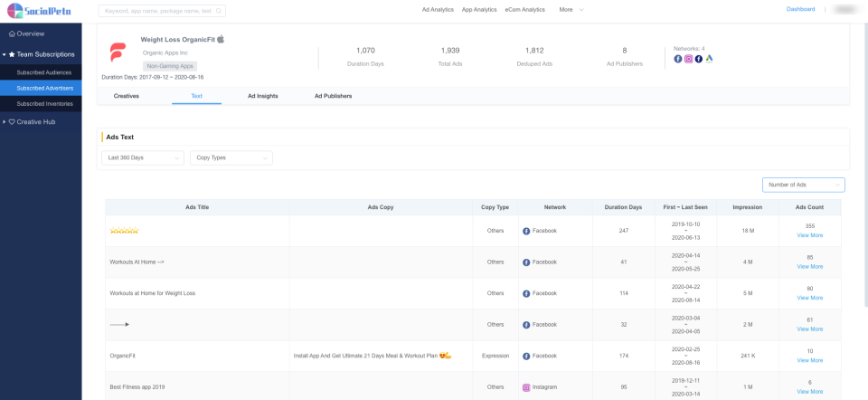Image resolution: width=868 pixels, height=400 pixels.
Task: Click the Team Subscriptions star icon
Action: (x=12, y=54)
